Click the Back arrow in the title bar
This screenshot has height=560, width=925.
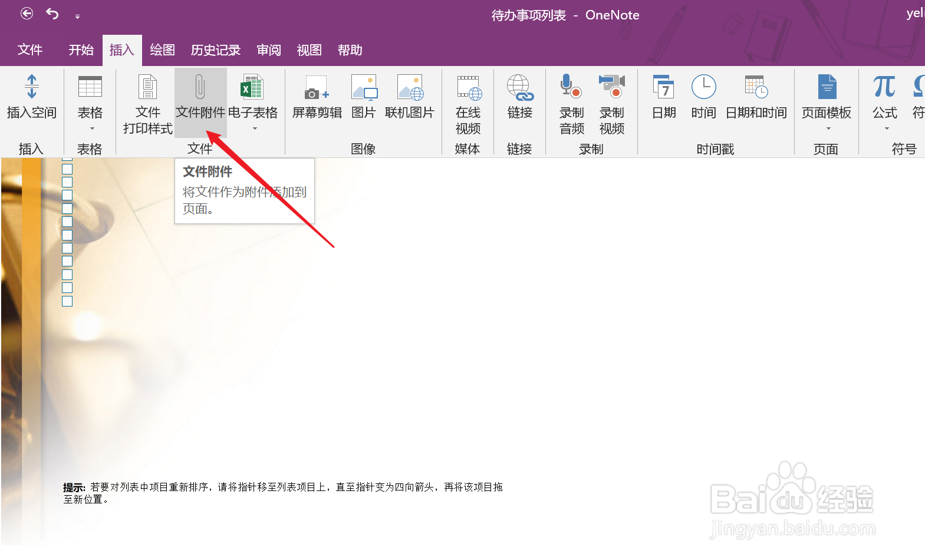[x=27, y=14]
